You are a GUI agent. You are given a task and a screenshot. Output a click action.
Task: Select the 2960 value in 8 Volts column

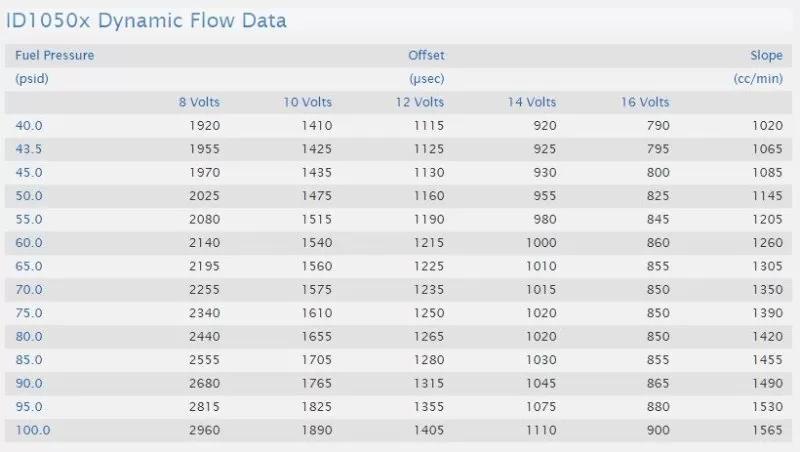[204, 430]
